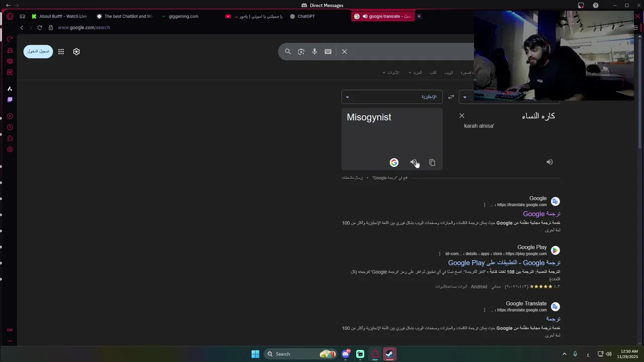Mute audio on the google translate tab

(365, 16)
